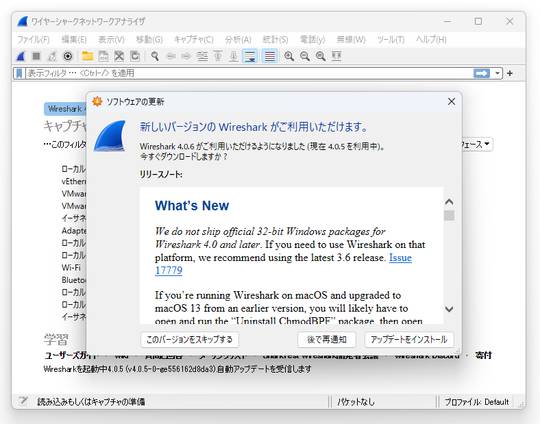Stop capture with the square toolbar icon
This screenshot has width=540, height=424.
click(x=36, y=56)
